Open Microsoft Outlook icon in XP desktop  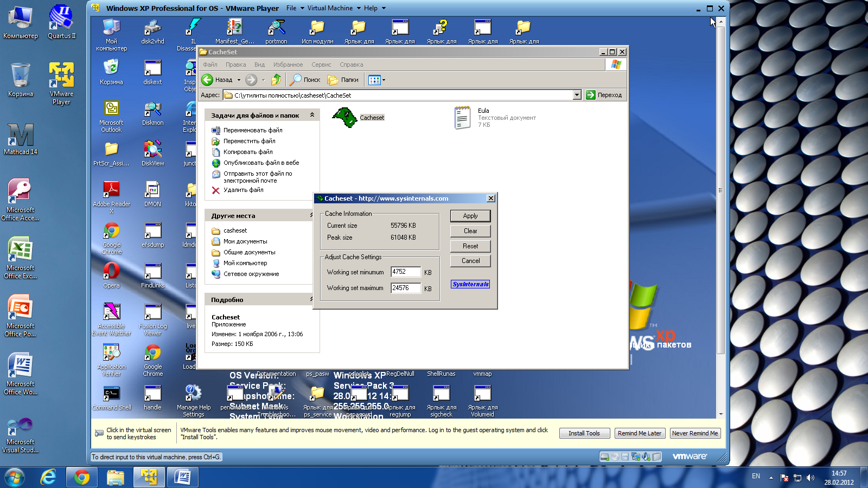click(111, 117)
